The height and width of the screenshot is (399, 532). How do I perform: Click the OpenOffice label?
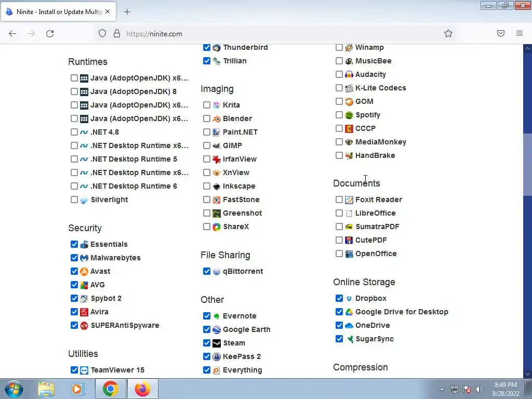(x=376, y=254)
